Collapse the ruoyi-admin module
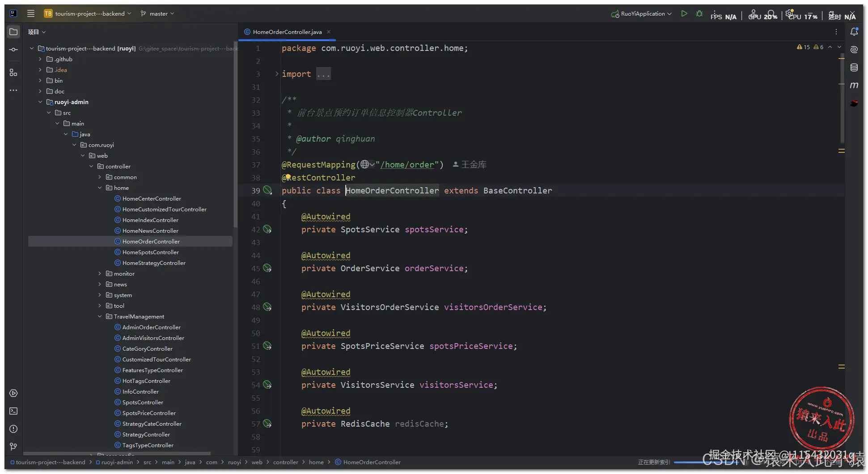Image resolution: width=868 pixels, height=474 pixels. tap(40, 102)
